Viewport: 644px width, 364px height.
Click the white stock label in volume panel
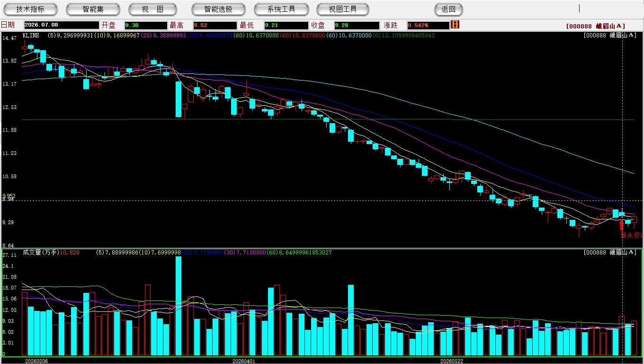(610, 253)
